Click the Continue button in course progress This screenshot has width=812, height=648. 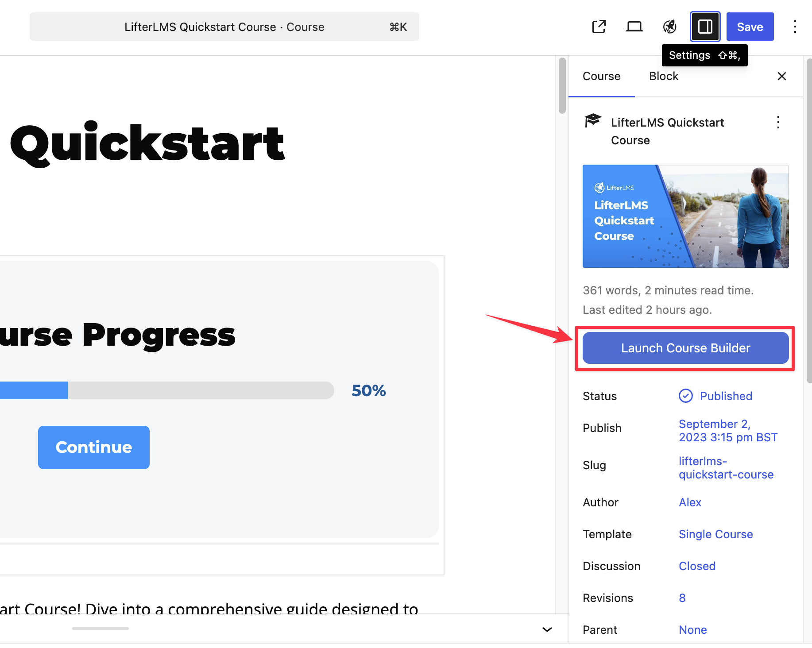click(94, 447)
